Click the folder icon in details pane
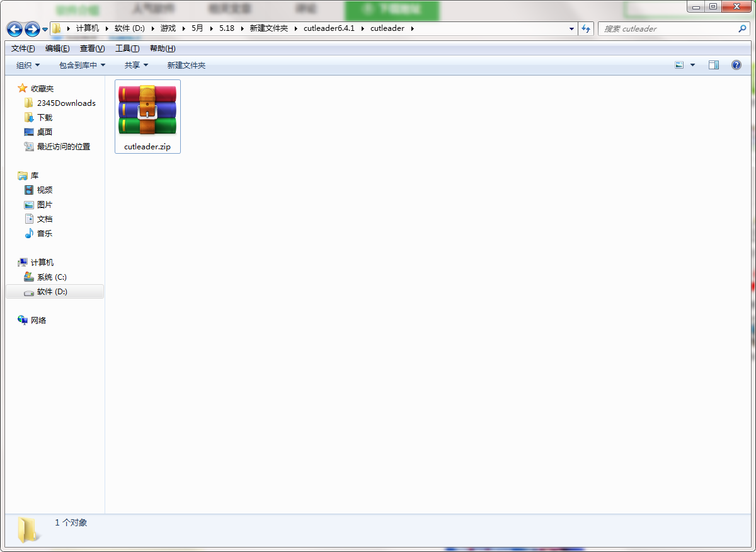Screen dimensions: 756x552 (x=28, y=529)
